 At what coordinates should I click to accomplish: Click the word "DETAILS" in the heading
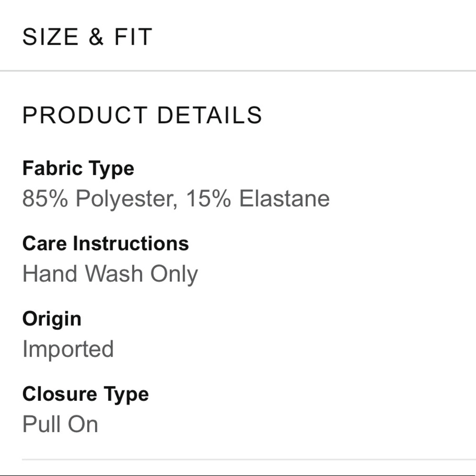(209, 115)
